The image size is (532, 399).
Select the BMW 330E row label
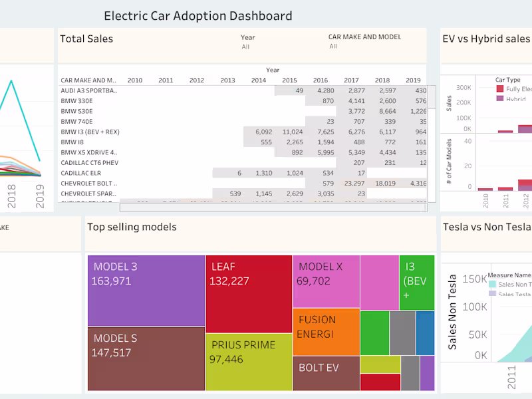click(x=76, y=101)
